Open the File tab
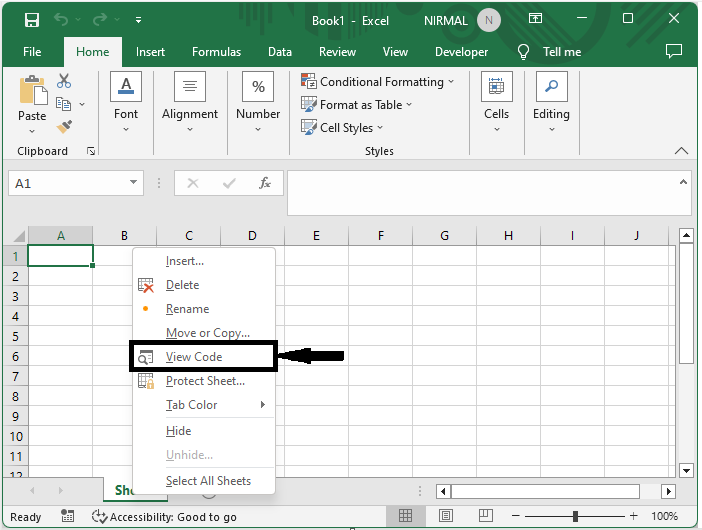This screenshot has height=530, width=702. 32,52
